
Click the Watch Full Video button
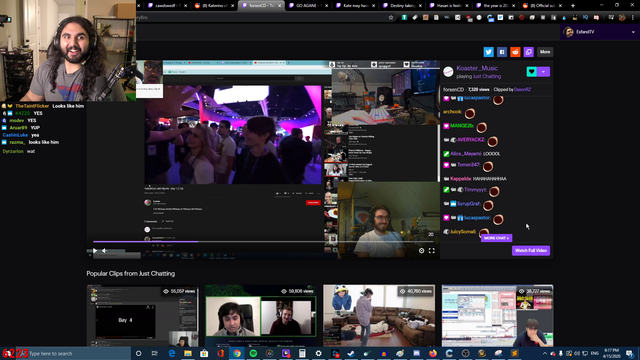pos(531,251)
